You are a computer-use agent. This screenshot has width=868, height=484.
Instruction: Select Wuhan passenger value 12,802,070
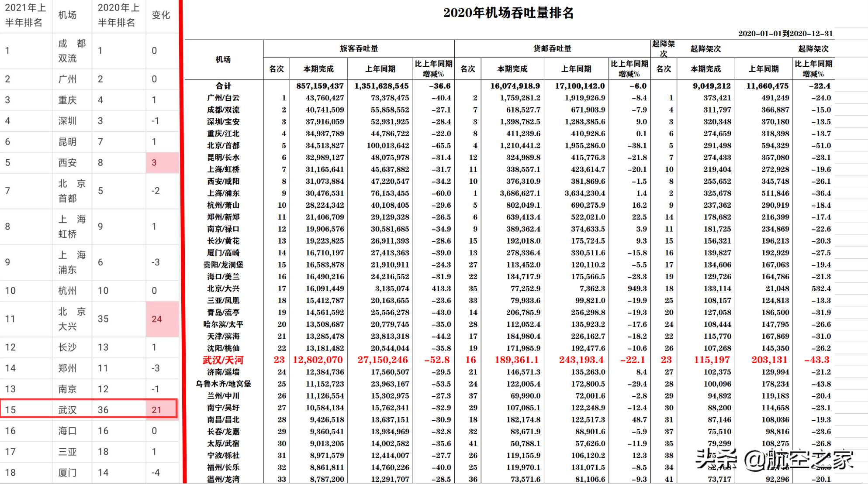(318, 360)
